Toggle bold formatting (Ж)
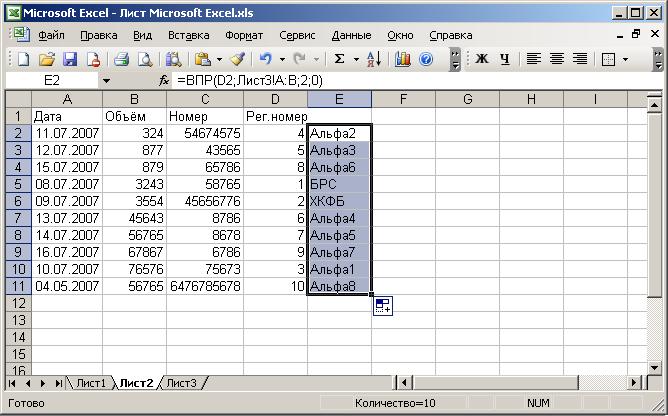Viewport: 668px width, 416px height. pos(481,59)
